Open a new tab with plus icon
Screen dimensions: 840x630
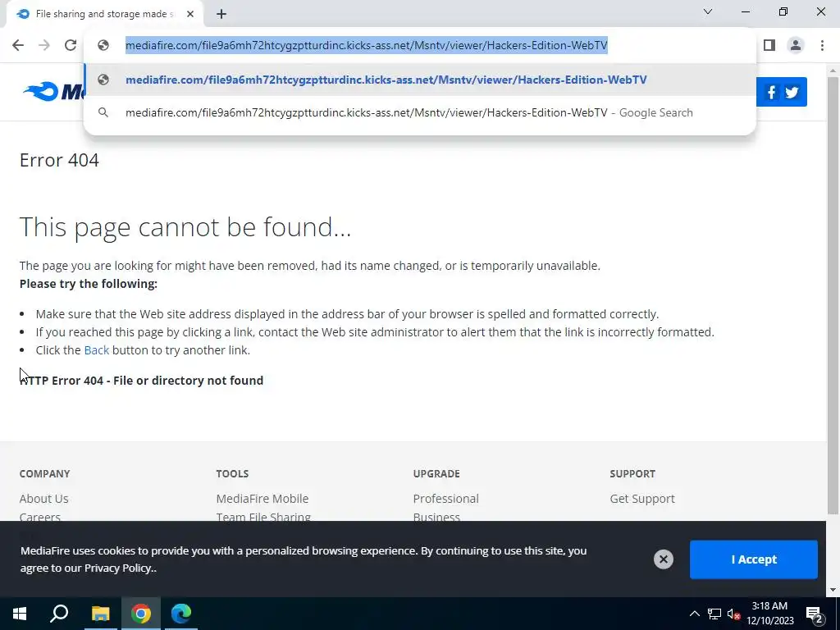pos(221,15)
